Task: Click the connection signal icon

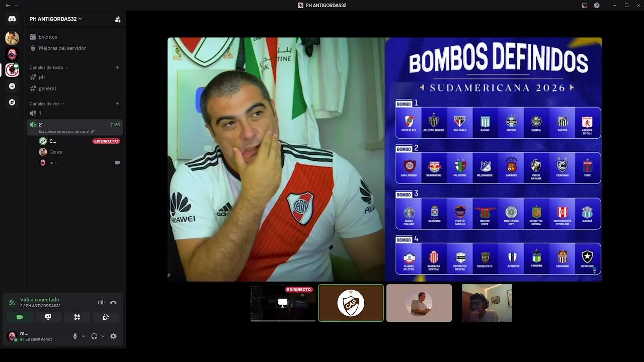Action: pos(12,303)
